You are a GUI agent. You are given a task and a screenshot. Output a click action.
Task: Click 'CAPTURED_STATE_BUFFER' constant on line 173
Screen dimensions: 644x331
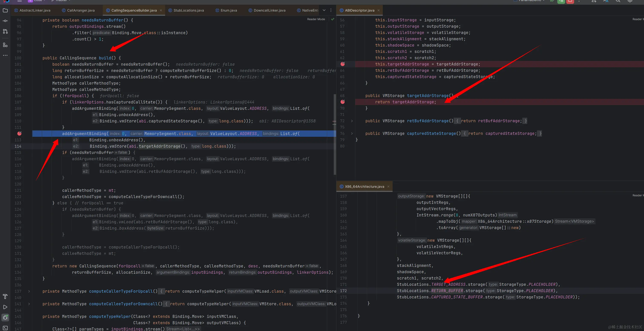457,297
